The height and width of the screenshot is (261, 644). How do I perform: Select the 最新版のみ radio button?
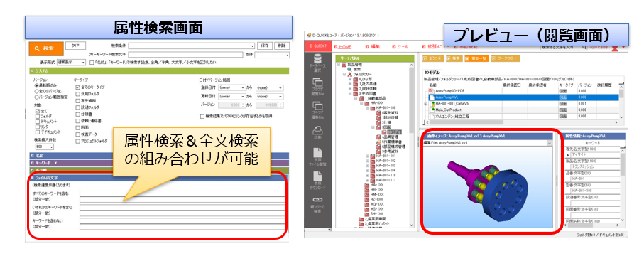(36, 85)
